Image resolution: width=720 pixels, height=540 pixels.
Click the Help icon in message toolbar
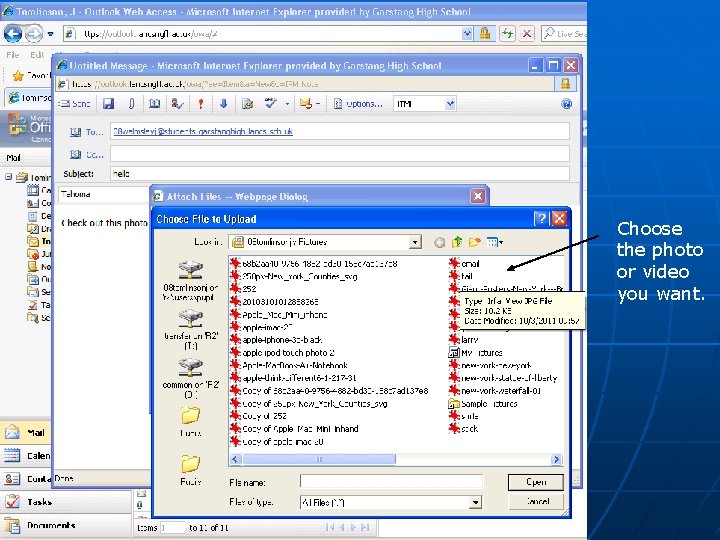[567, 104]
